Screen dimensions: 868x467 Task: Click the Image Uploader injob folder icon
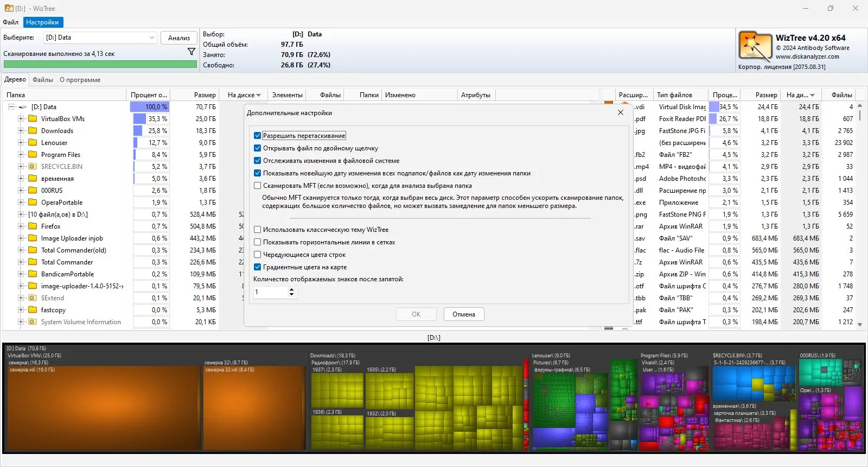tap(33, 238)
